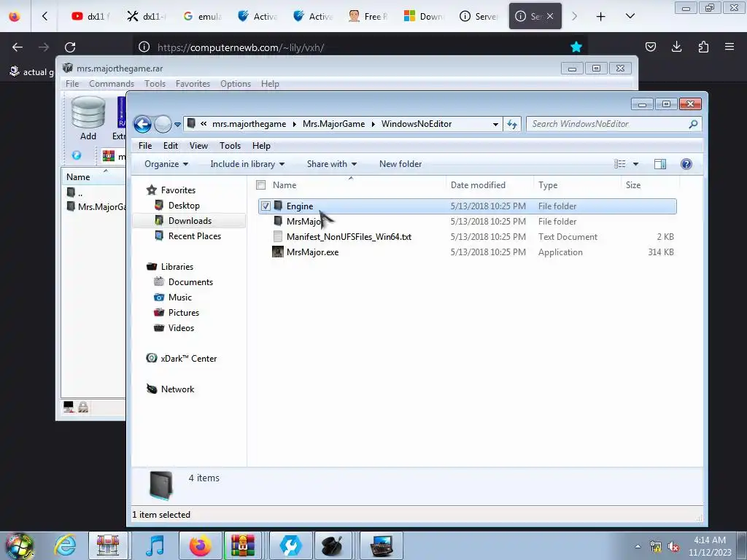Click the blue Help question mark icon
747x560 pixels.
[x=686, y=164]
